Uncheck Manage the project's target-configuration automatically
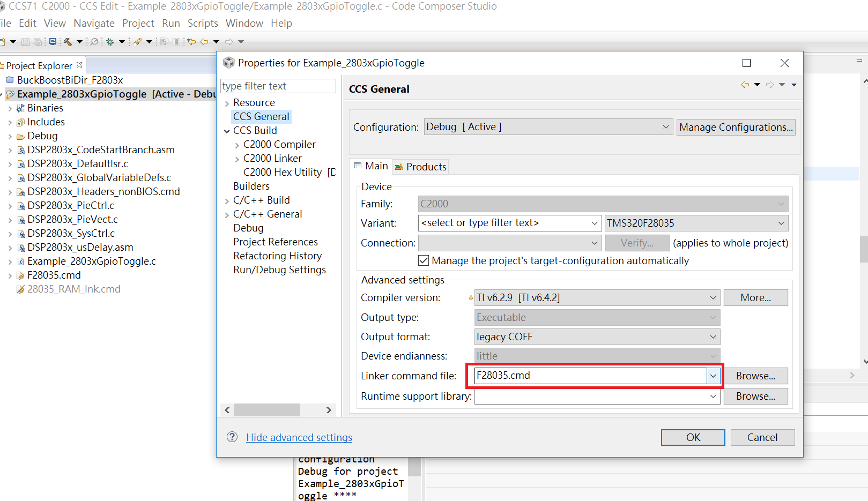Screen dimensions: 868x501 click(x=424, y=261)
